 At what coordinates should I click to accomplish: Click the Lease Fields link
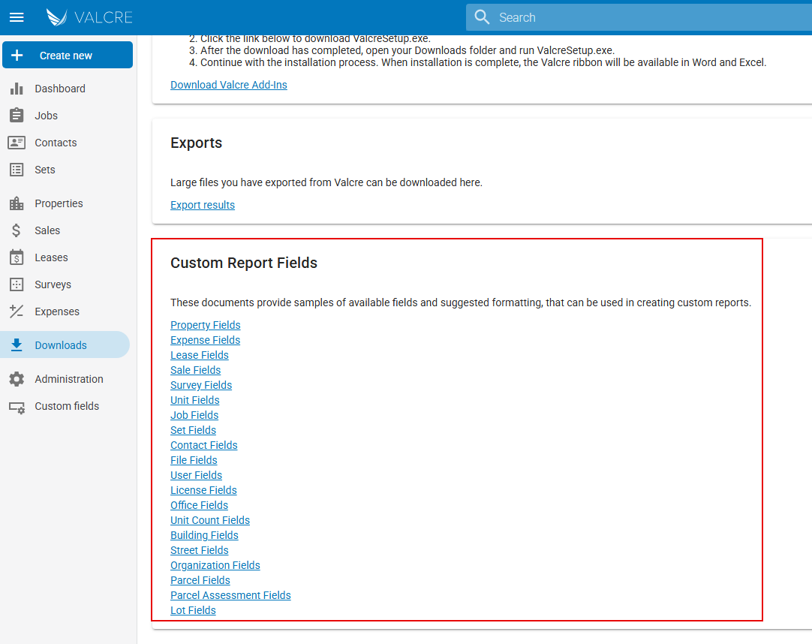coord(200,355)
